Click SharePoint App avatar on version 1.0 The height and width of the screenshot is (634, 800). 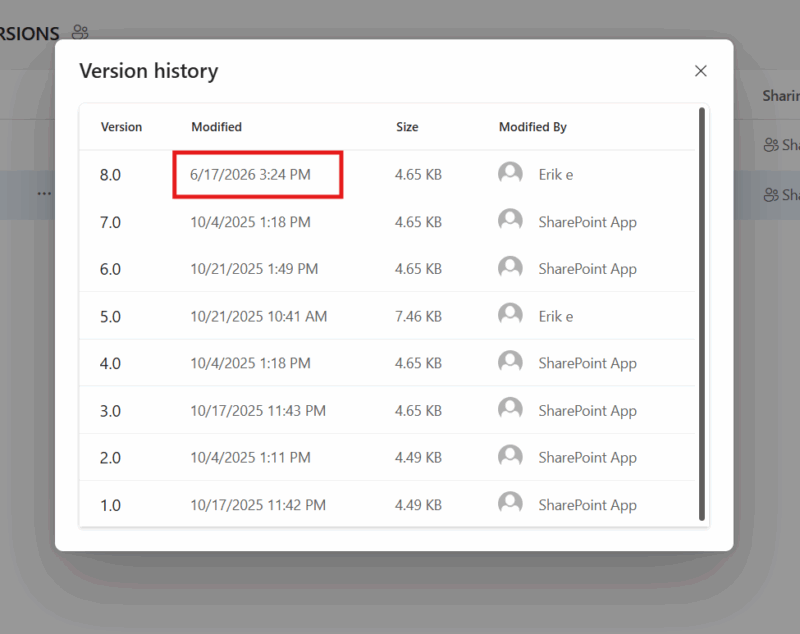pos(510,504)
